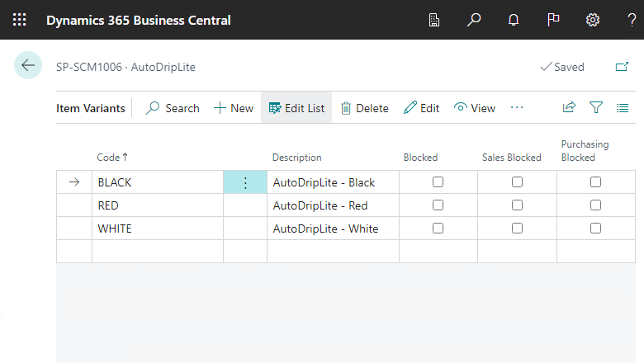Screen dimensions: 644x363
Task: Search the Item Variants list
Action: pyautogui.click(x=173, y=108)
